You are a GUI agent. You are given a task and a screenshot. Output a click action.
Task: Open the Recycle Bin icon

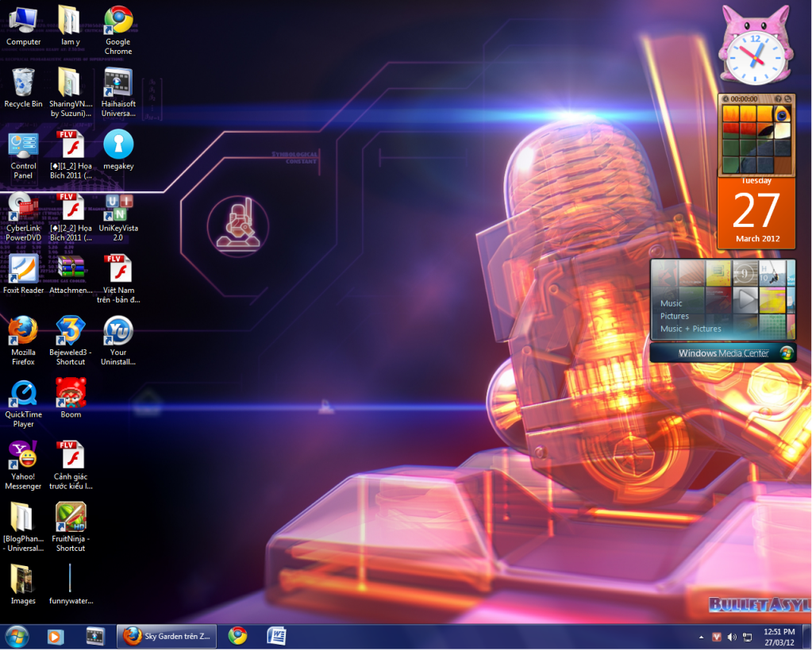(x=23, y=83)
